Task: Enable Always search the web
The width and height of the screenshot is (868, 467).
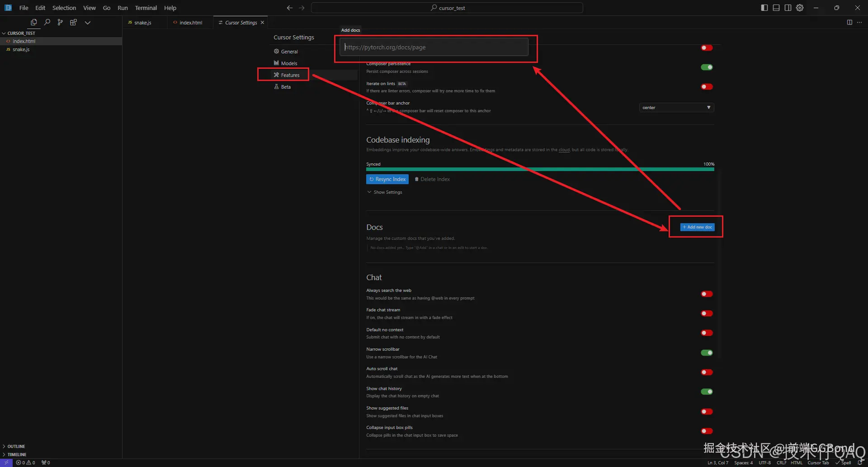Action: point(707,294)
